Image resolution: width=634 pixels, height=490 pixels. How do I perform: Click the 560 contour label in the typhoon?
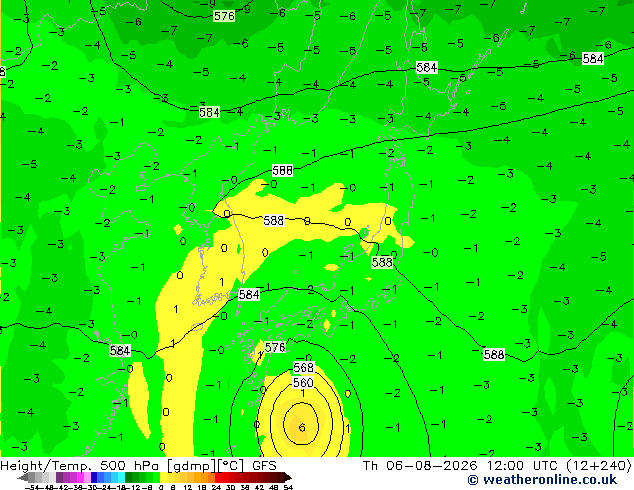pyautogui.click(x=303, y=382)
